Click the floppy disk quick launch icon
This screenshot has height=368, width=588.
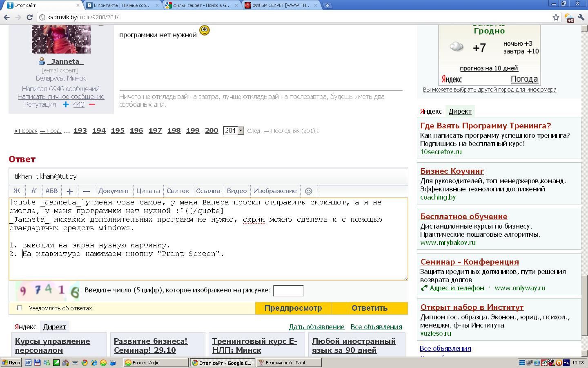[x=38, y=363]
